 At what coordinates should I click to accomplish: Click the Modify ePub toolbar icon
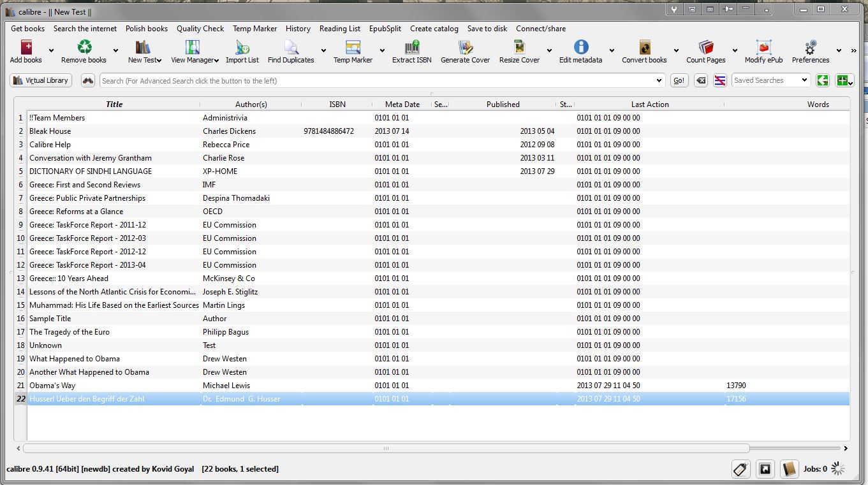click(x=763, y=47)
